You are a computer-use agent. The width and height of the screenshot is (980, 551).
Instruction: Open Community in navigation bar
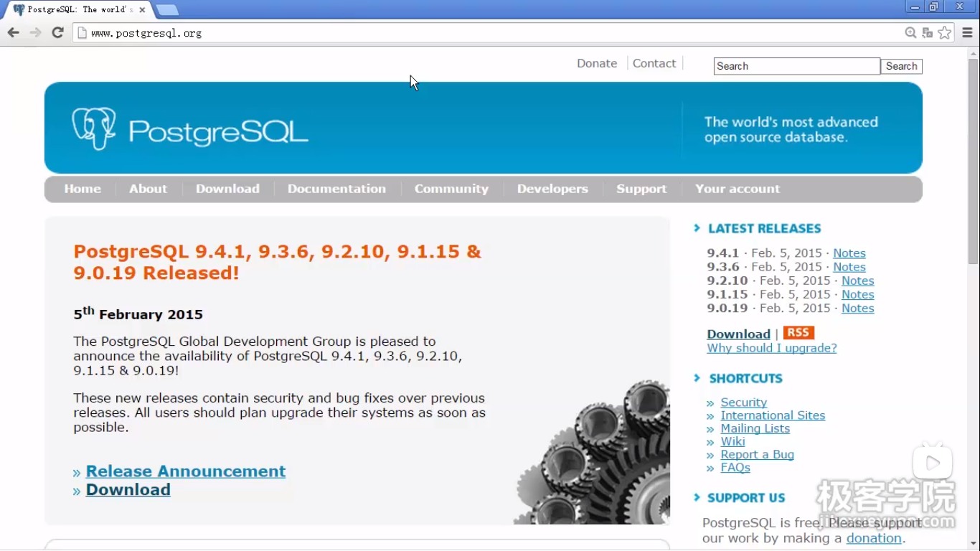coord(451,189)
